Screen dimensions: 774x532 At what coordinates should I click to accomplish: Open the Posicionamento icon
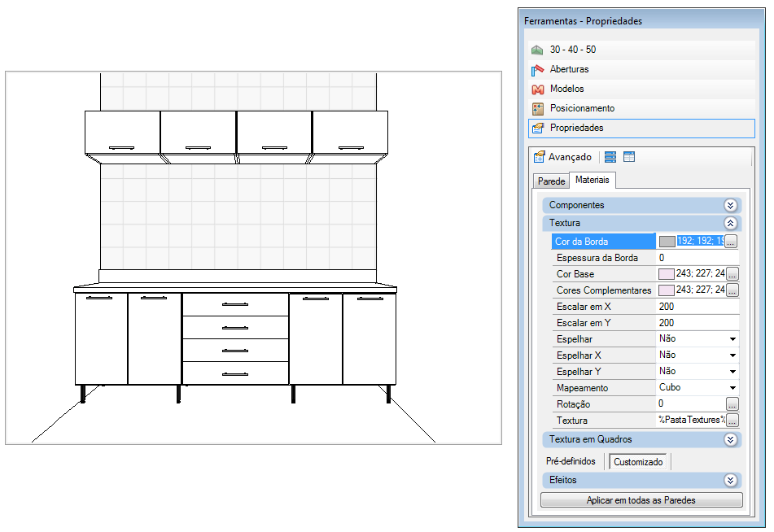pos(537,108)
